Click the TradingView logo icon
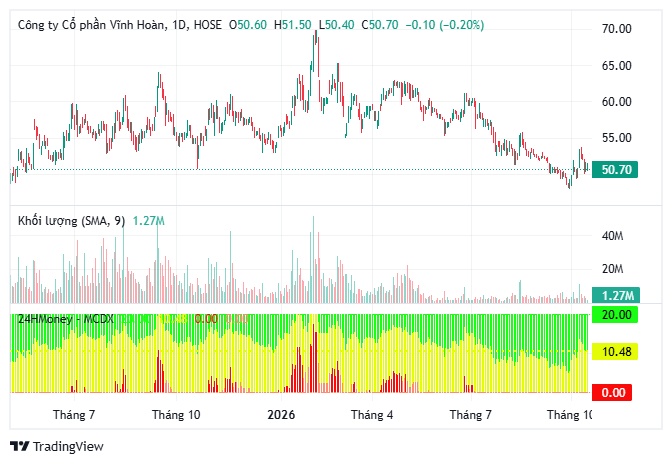Screen dimensions: 672x464 click(19, 446)
